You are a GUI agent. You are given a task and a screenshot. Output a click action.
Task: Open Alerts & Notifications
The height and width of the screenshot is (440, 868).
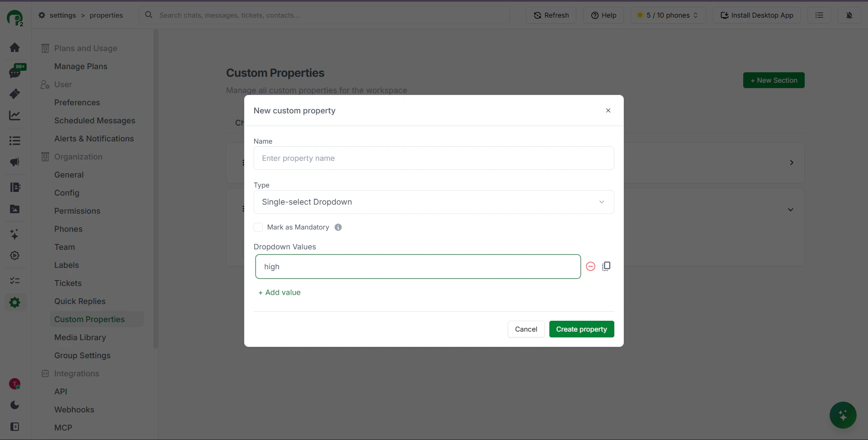tap(94, 139)
